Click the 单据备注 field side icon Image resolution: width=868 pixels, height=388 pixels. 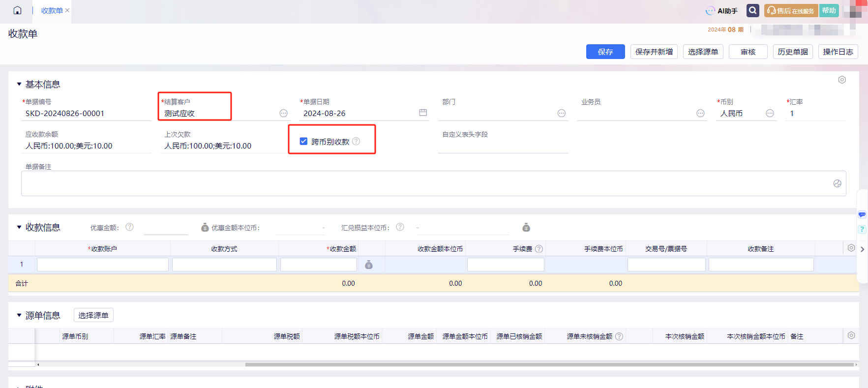pyautogui.click(x=837, y=183)
